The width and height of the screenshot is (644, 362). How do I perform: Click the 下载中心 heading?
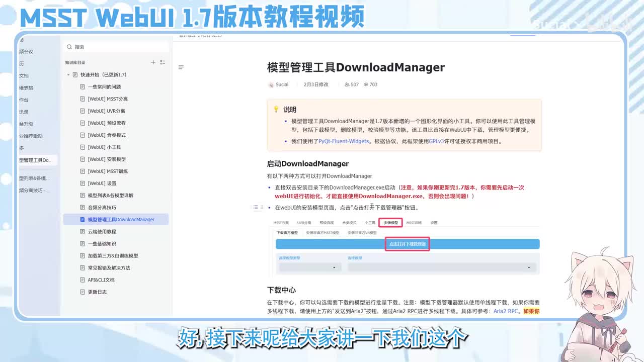281,290
